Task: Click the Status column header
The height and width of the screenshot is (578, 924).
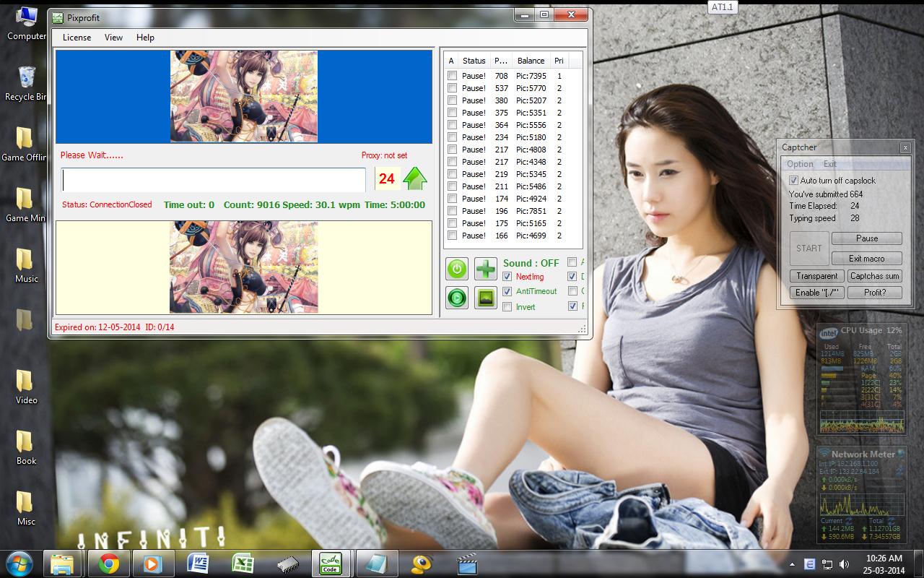Action: (x=474, y=61)
